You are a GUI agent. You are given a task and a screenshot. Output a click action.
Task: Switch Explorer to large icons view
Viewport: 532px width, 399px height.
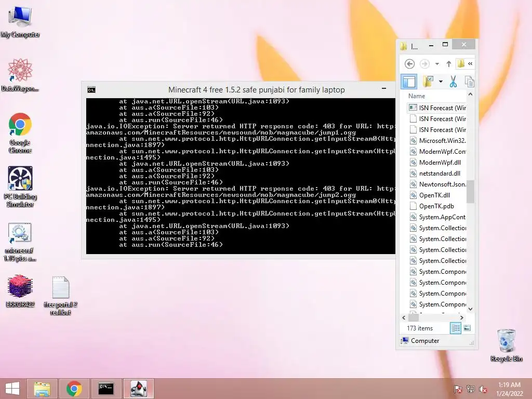(467, 328)
